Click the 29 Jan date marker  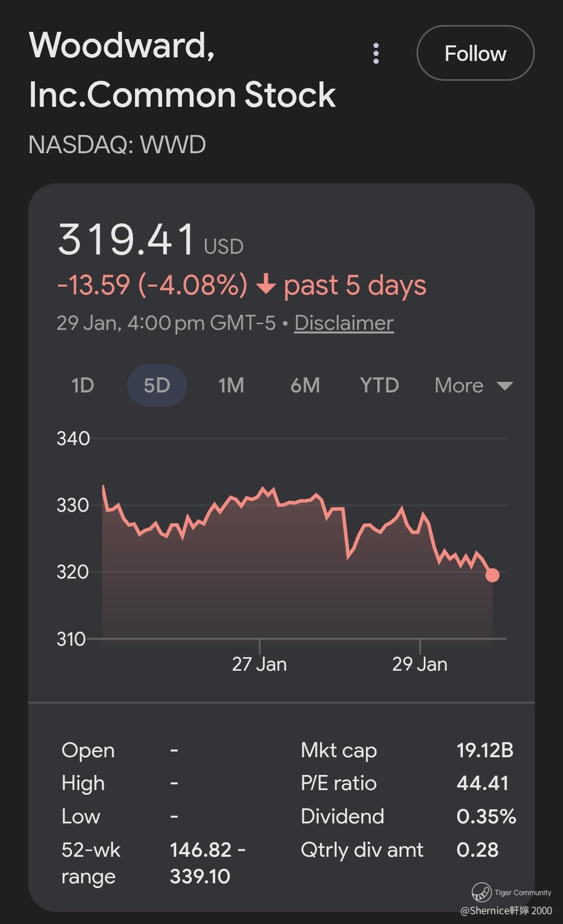[420, 664]
